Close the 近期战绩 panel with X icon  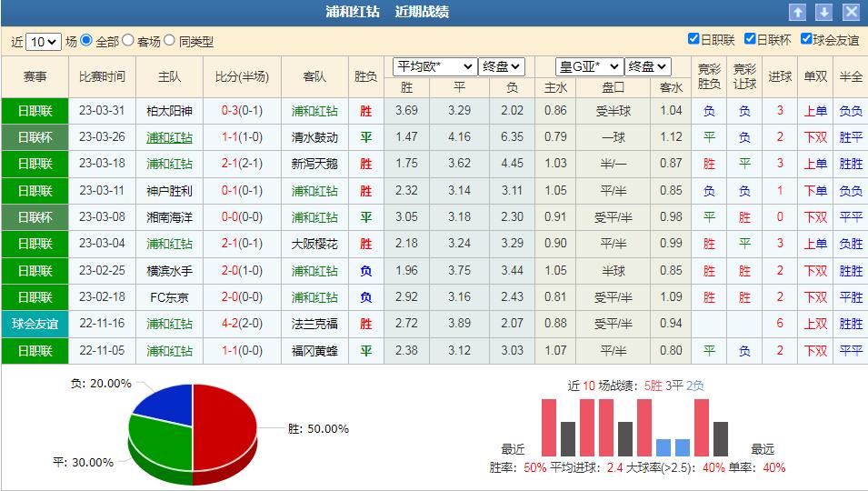pyautogui.click(x=851, y=12)
